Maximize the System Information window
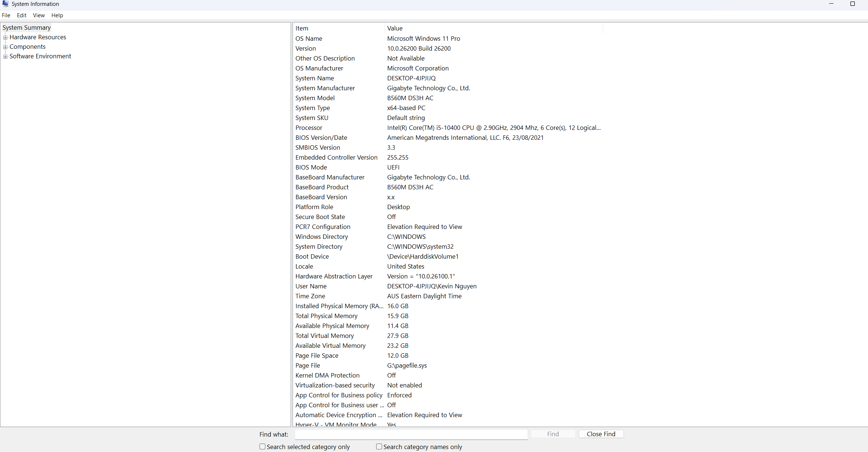868x452 pixels. (853, 4)
